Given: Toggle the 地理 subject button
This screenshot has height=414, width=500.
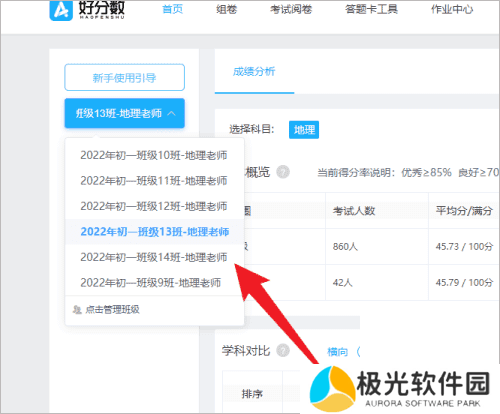Looking at the screenshot, I should coord(304,130).
